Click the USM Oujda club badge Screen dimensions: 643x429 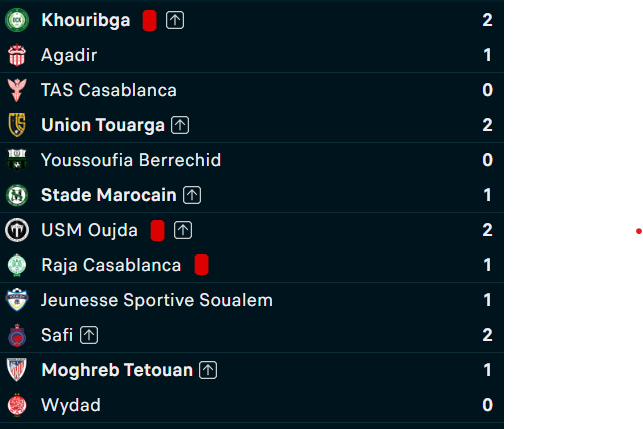pos(17,230)
